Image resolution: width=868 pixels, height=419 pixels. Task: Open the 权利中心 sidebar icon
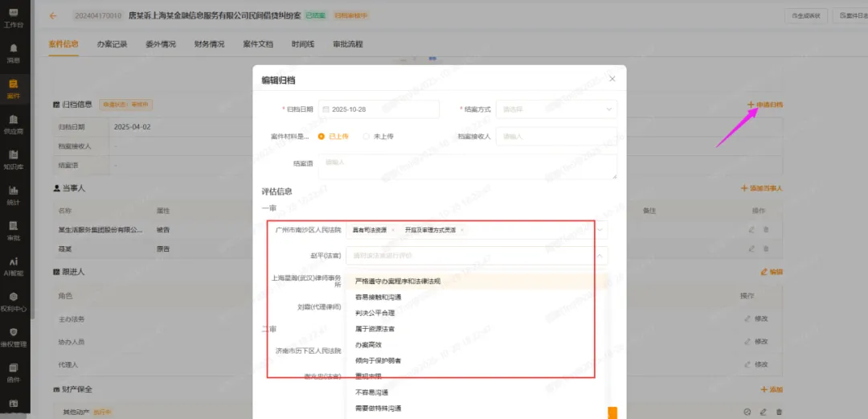(x=14, y=302)
